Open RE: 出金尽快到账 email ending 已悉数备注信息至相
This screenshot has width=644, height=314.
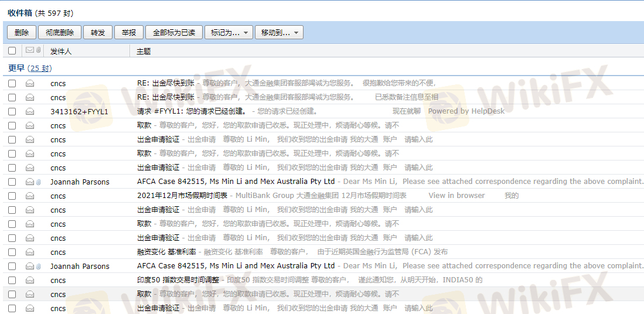165,97
